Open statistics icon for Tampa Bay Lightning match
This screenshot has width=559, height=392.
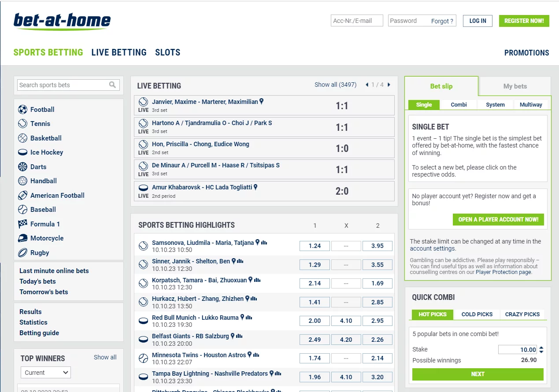click(278, 374)
